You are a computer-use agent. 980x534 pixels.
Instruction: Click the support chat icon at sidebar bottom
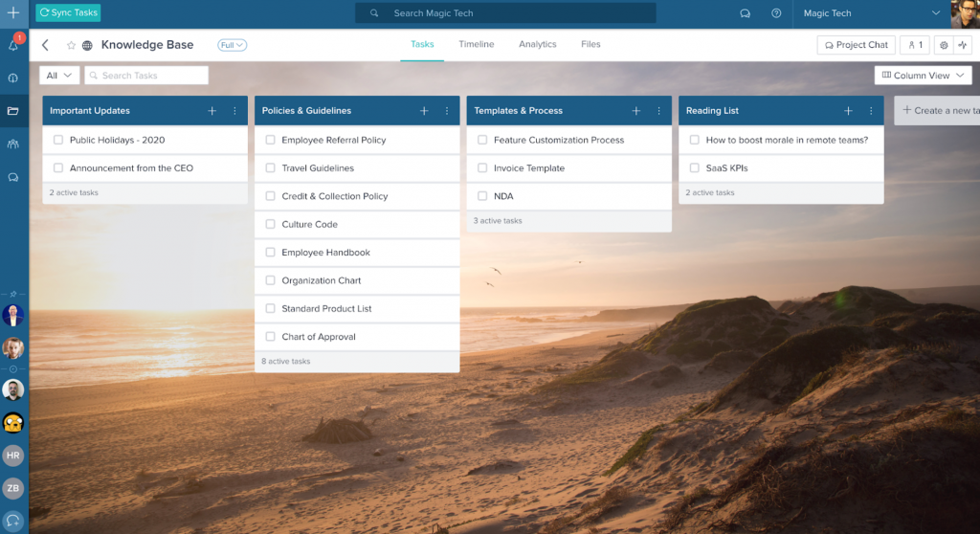pyautogui.click(x=13, y=521)
